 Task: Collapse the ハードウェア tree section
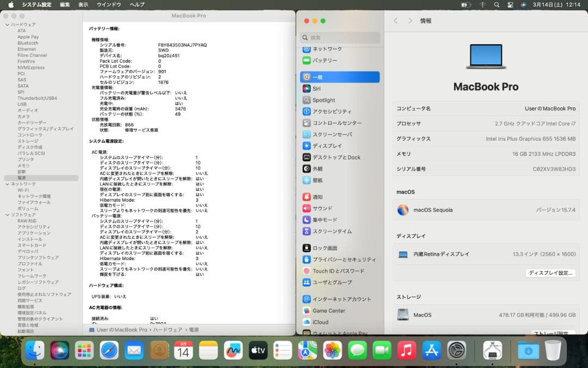7,25
